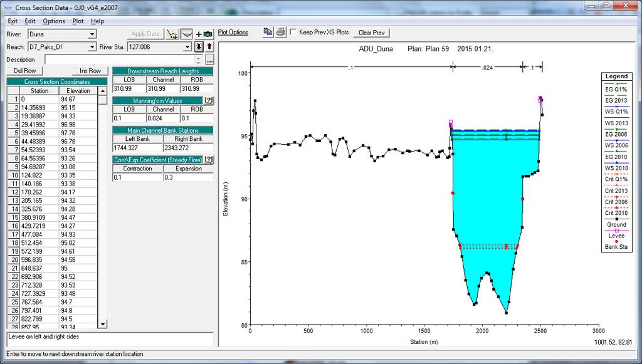Click the Cross Section Coordinates header
This screenshot has height=364, width=642.
point(57,82)
